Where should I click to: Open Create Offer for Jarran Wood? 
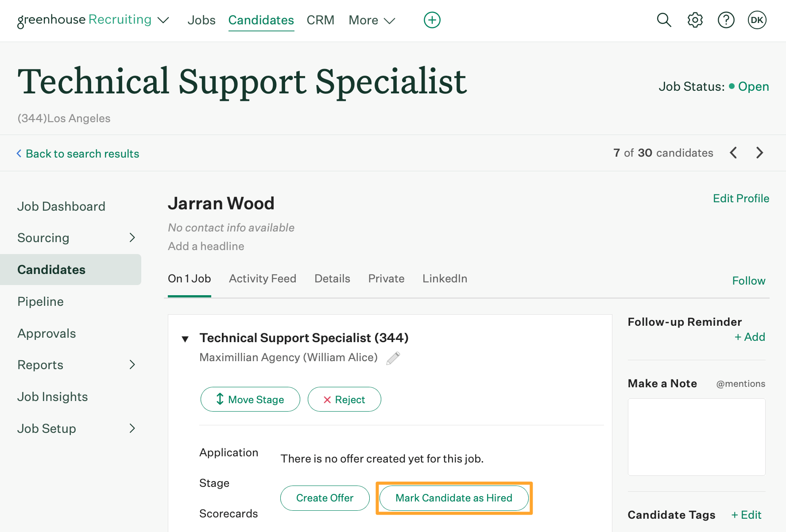[325, 497]
